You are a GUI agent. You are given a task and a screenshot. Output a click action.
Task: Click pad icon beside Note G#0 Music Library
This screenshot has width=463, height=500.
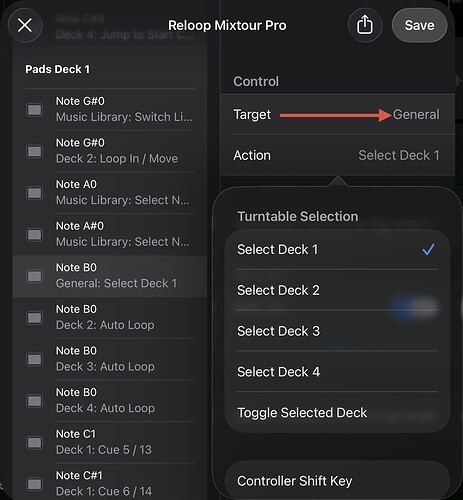(x=35, y=110)
